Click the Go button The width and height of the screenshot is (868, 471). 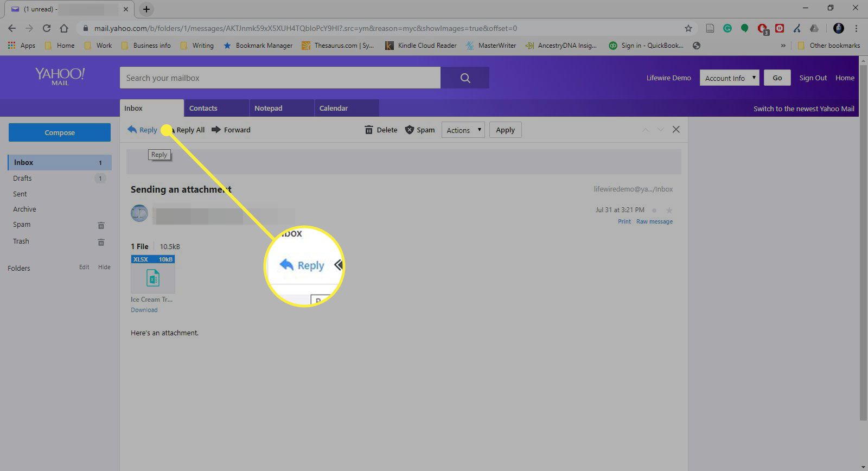[x=777, y=78]
